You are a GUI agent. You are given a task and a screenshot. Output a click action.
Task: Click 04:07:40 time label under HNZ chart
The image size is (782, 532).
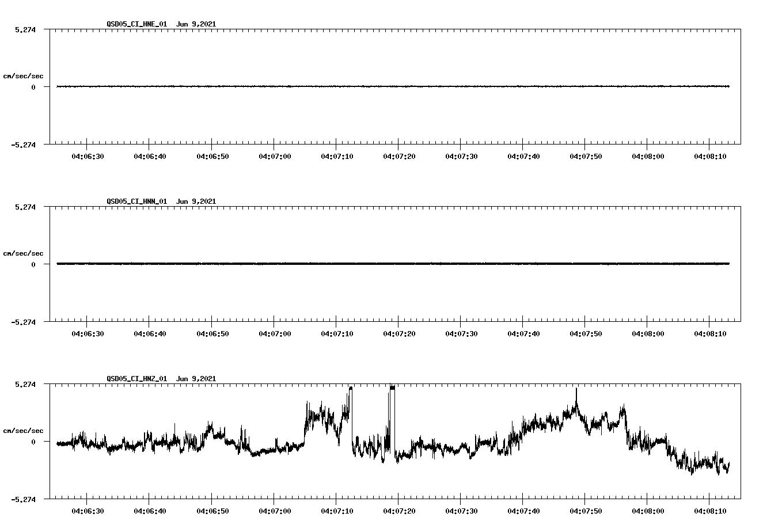tap(523, 511)
